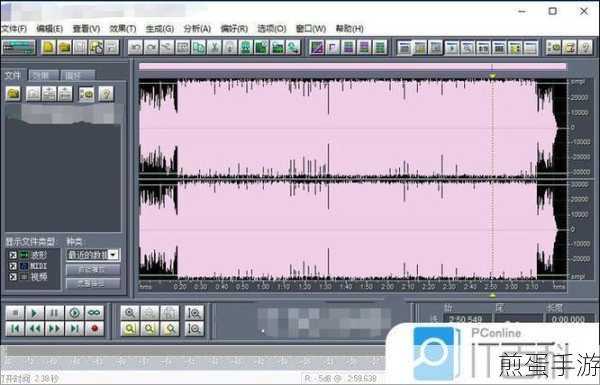The width and height of the screenshot is (600, 385).
Task: Enable Play Looped infinity button
Action: (x=95, y=313)
